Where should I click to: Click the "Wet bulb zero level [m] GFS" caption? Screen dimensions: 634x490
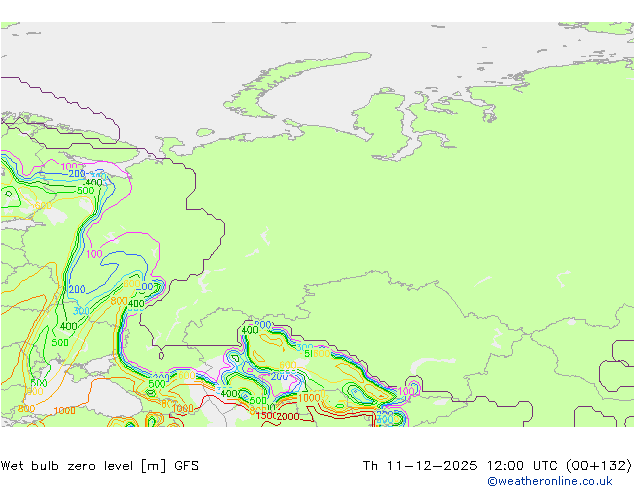pyautogui.click(x=99, y=466)
